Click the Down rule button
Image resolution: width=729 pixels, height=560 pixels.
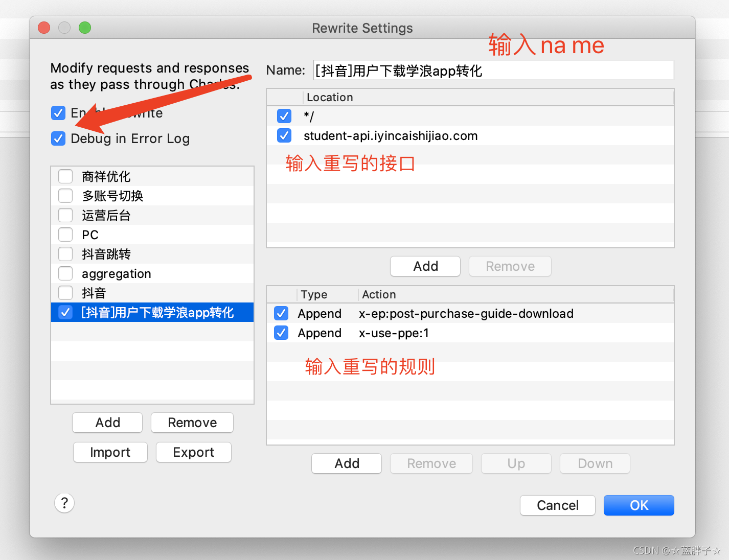[x=595, y=463]
